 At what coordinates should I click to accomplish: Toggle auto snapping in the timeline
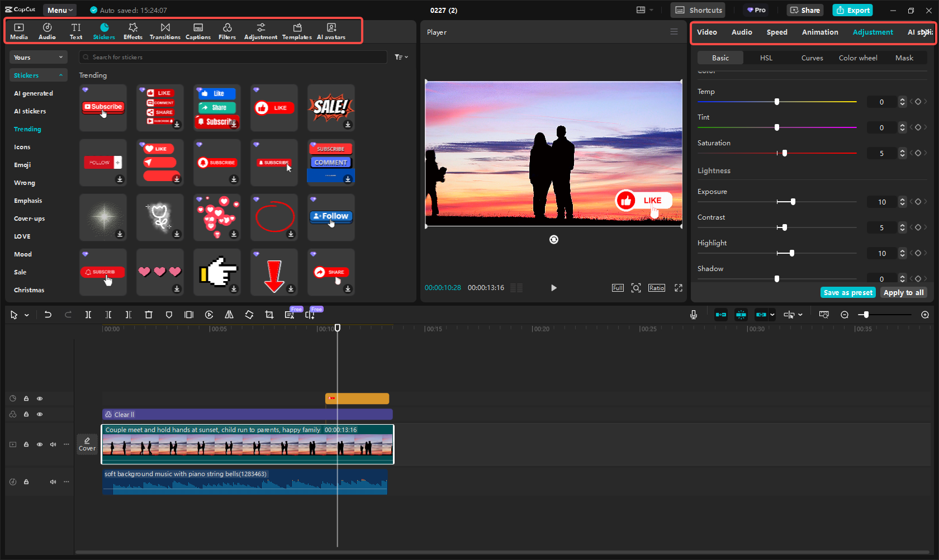coord(741,315)
